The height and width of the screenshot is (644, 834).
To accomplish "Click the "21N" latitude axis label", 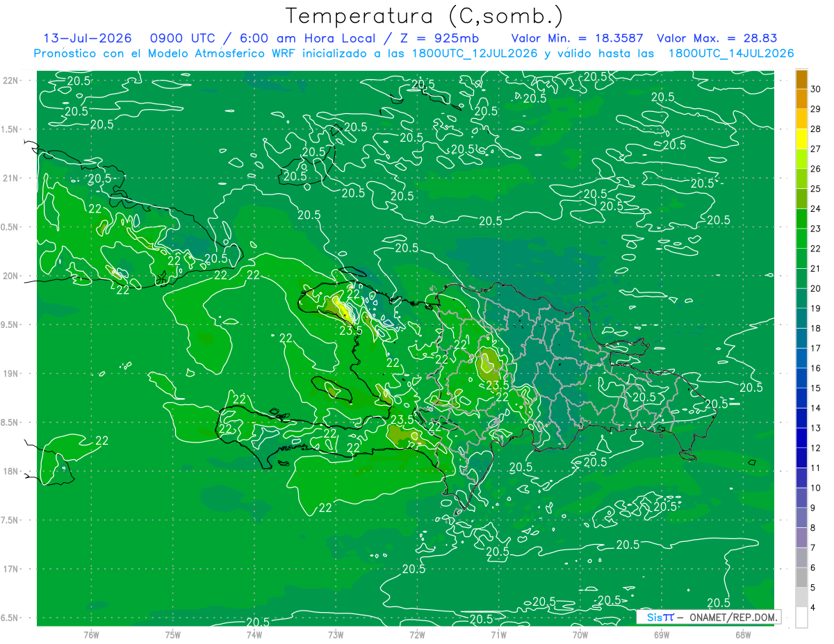I will click(12, 179).
